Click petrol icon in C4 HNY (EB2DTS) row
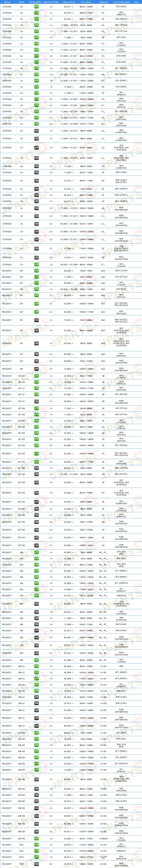This screenshot has height=868, width=142. [36, 13]
